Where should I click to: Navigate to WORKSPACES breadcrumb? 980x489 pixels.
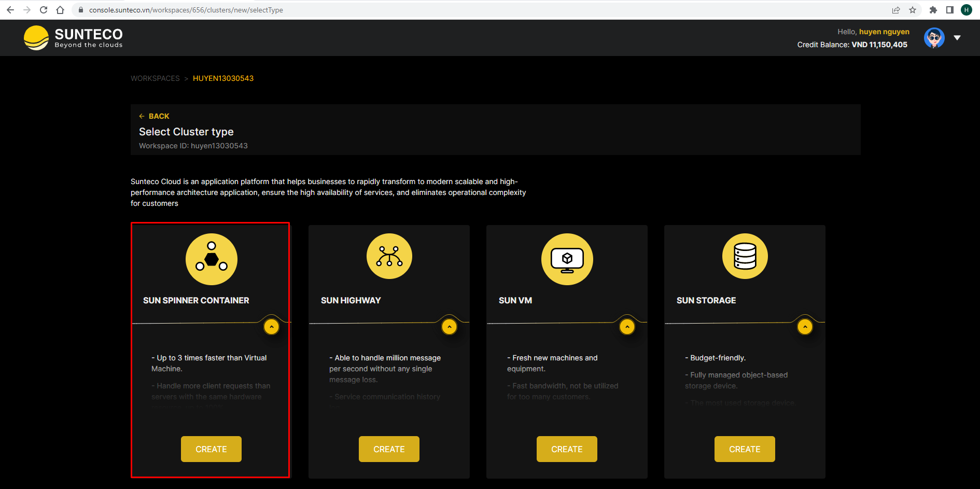[155, 78]
